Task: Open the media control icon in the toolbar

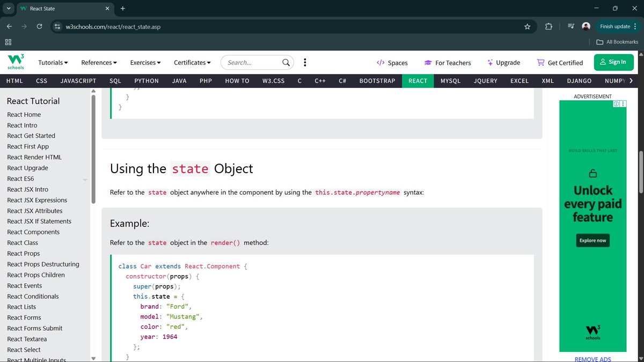Action: point(570,26)
